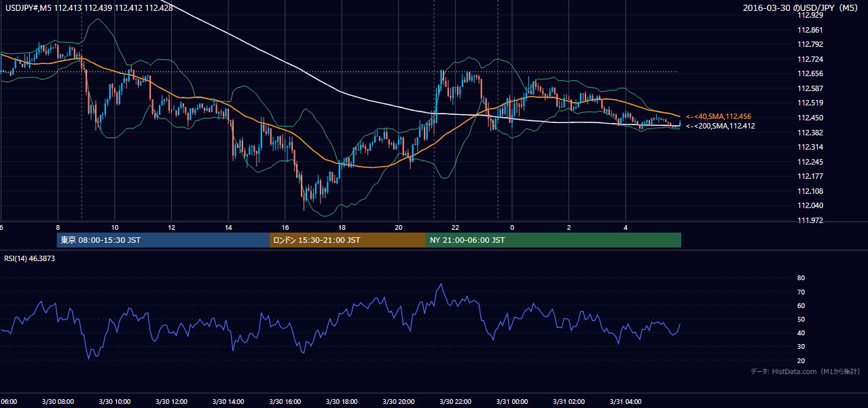
Task: Click the '3/30 20:00' date label
Action: [x=398, y=401]
